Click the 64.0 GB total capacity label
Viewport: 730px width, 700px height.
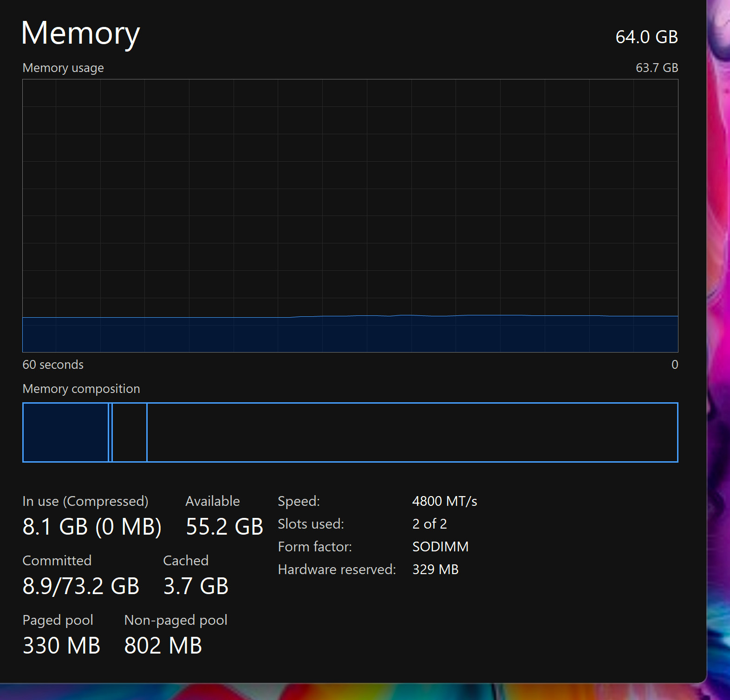tap(646, 37)
